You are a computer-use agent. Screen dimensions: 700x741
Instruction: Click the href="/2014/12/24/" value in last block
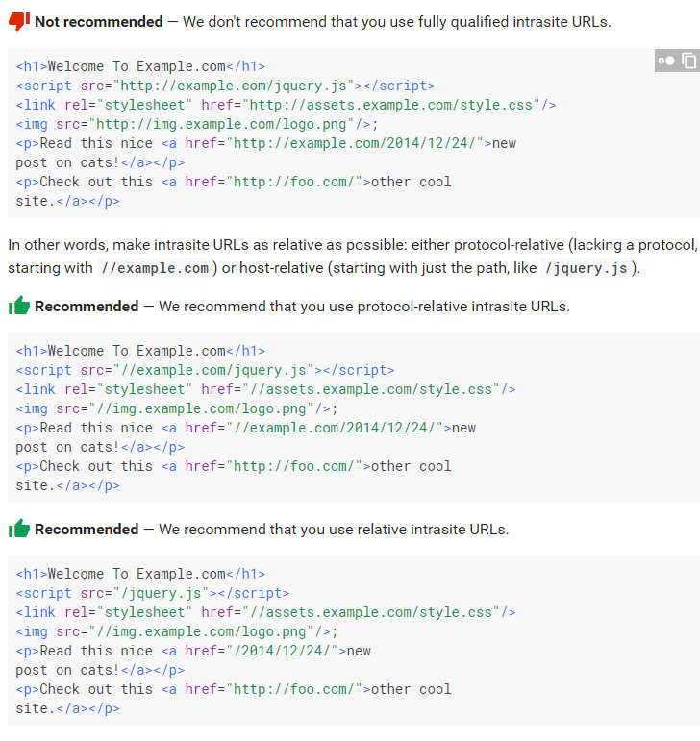tap(282, 651)
